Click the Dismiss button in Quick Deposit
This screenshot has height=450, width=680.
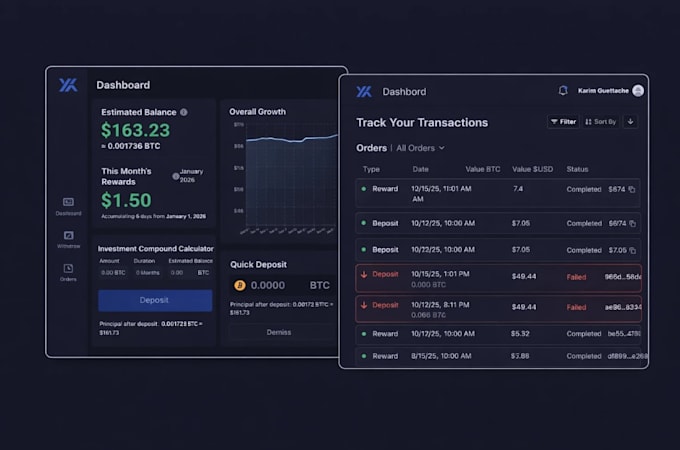coord(279,333)
